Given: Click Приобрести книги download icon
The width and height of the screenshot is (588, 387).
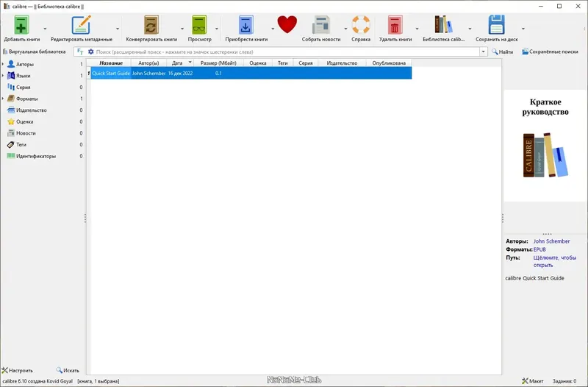Looking at the screenshot, I should [246, 25].
